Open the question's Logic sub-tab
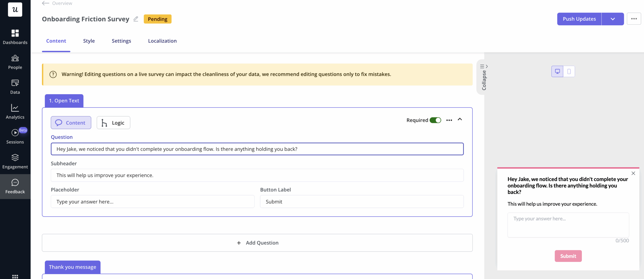This screenshot has height=279, width=644. pyautogui.click(x=113, y=123)
